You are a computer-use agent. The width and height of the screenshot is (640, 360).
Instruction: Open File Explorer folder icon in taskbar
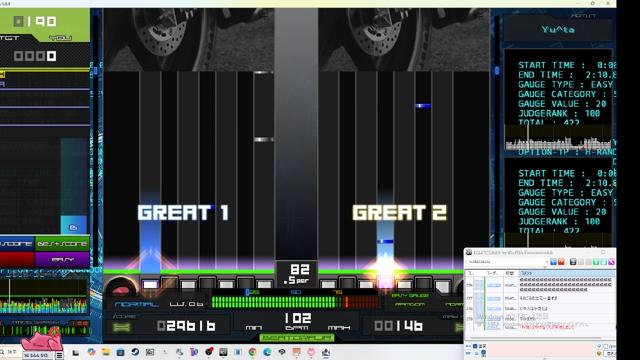[106, 352]
